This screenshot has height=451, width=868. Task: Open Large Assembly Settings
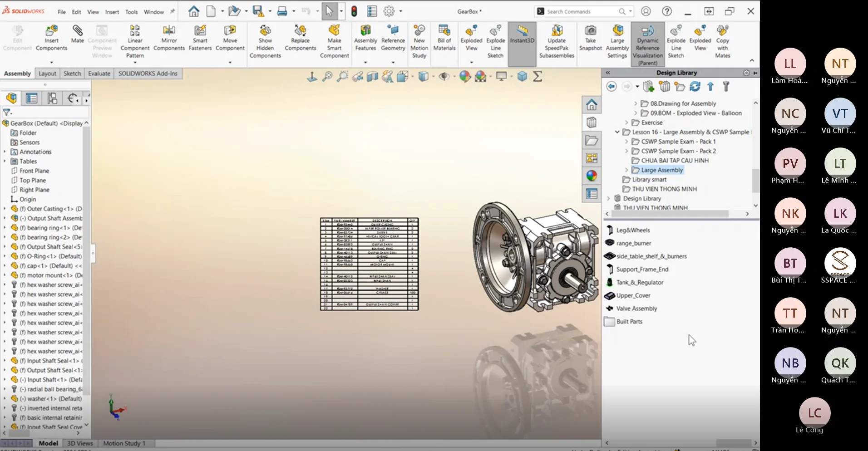(x=617, y=41)
